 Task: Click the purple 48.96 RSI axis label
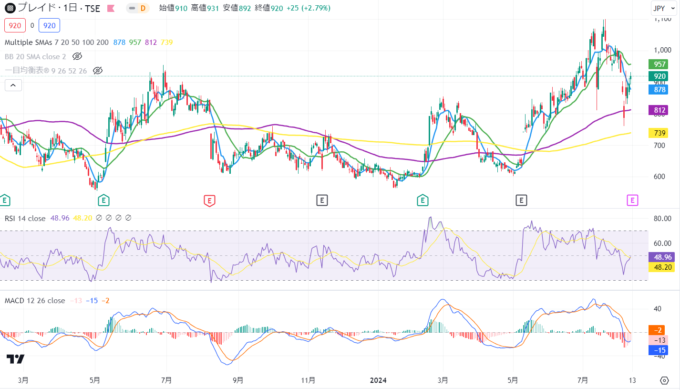[x=661, y=257]
